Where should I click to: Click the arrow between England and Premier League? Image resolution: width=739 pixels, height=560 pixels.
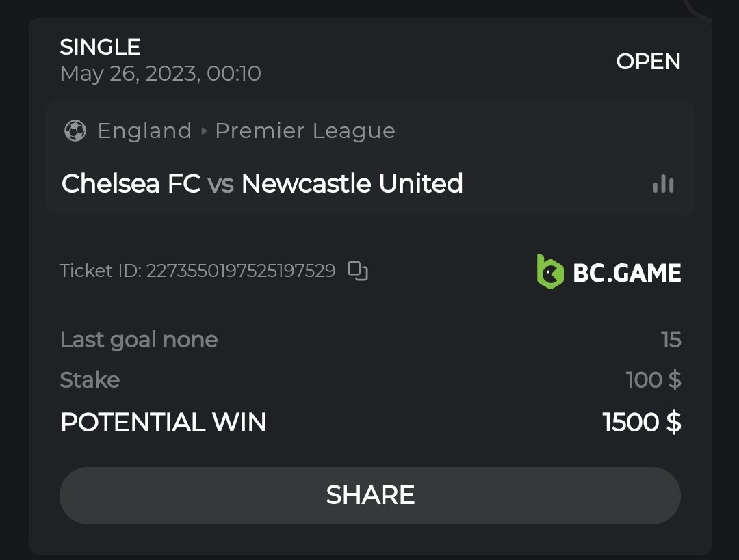pyautogui.click(x=204, y=131)
